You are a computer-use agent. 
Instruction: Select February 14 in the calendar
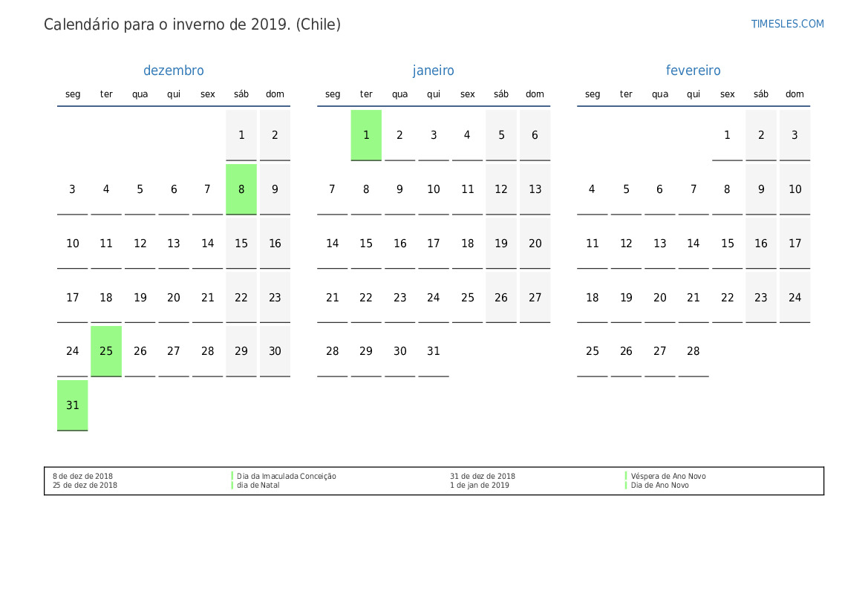click(x=694, y=244)
